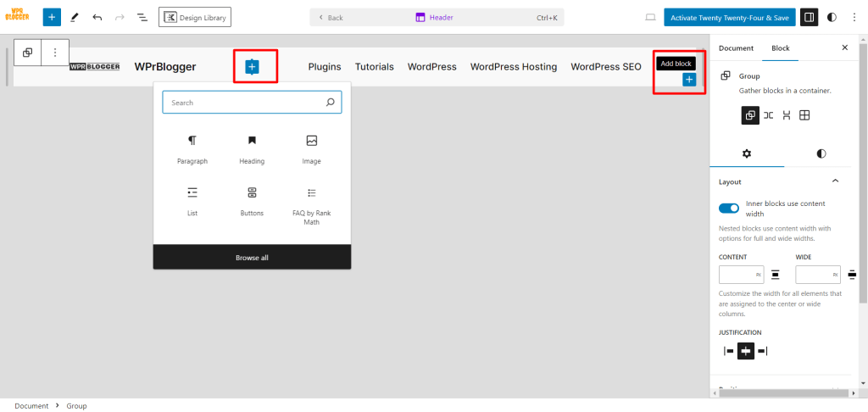Undo the last change
868x412 pixels.
pyautogui.click(x=97, y=17)
